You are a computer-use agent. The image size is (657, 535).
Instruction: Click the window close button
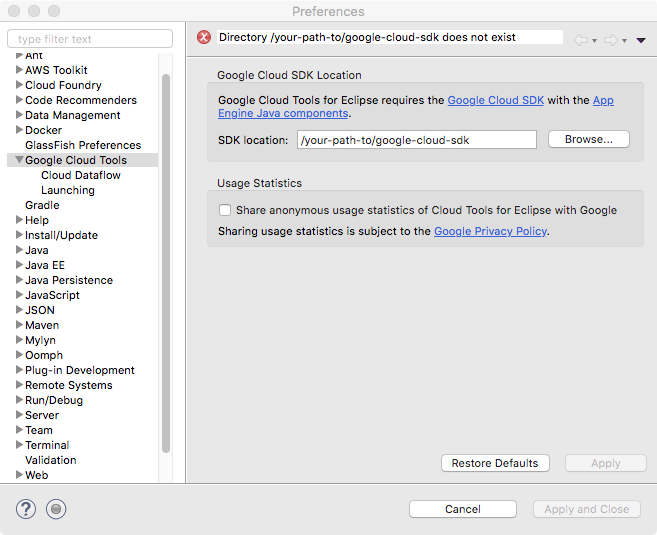[14, 11]
